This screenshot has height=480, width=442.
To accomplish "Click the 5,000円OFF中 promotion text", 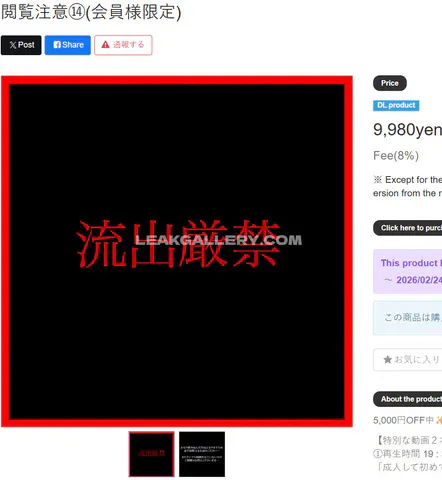I will tap(403, 420).
